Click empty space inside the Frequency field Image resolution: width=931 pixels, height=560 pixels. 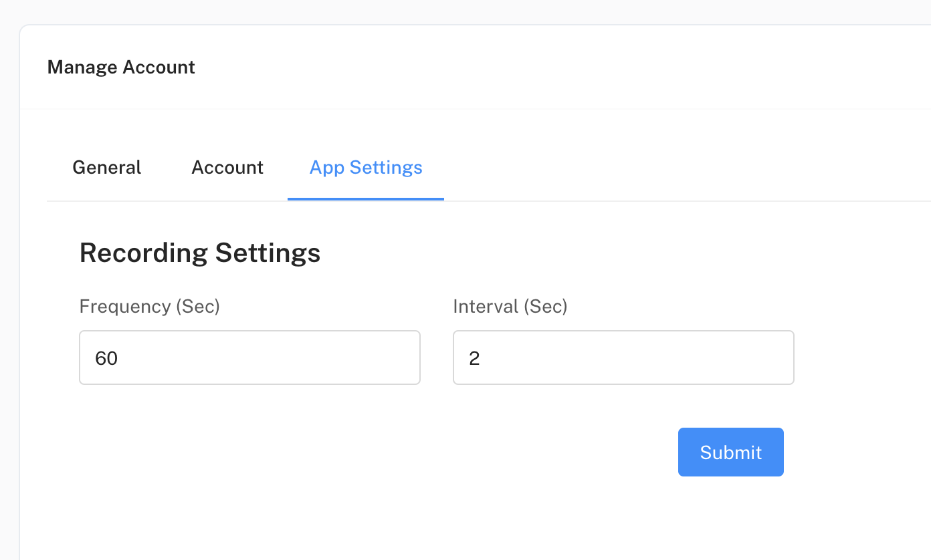pyautogui.click(x=301, y=358)
